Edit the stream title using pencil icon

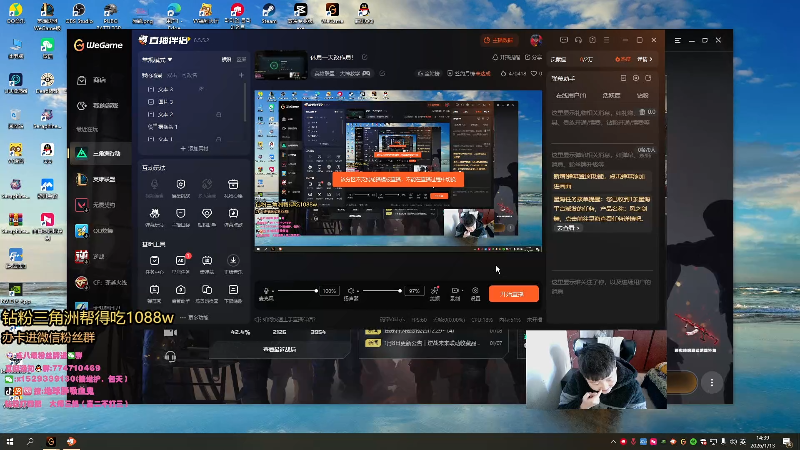[364, 57]
